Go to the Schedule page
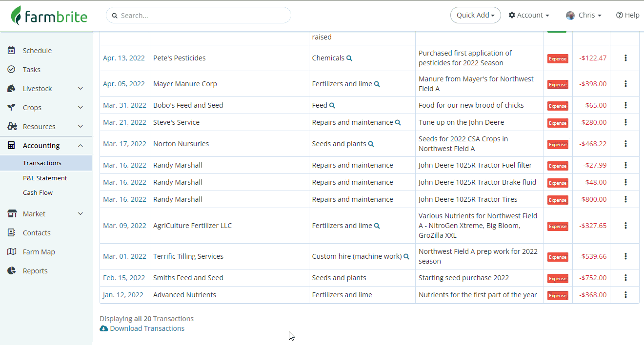The height and width of the screenshot is (345, 644). pos(37,51)
